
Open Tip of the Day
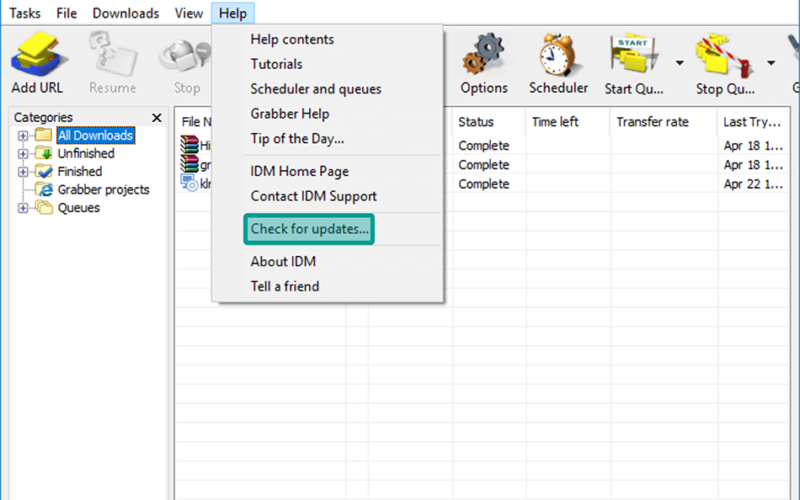pos(297,139)
